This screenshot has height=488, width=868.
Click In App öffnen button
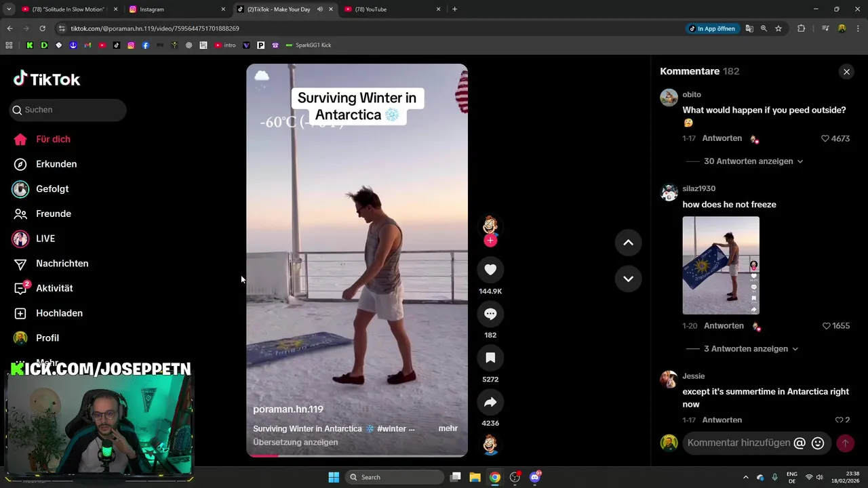coord(712,28)
